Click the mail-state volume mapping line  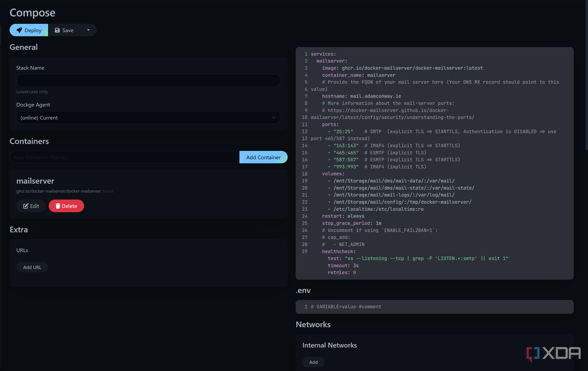[401, 188]
